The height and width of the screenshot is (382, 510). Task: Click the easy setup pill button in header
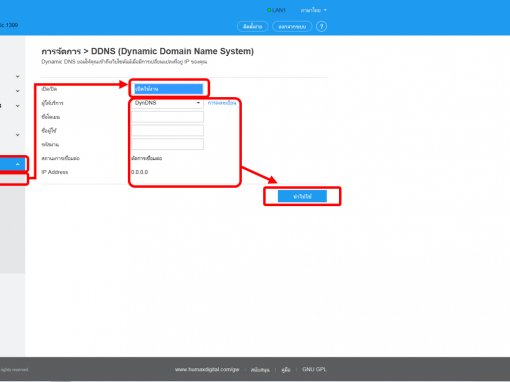click(252, 26)
